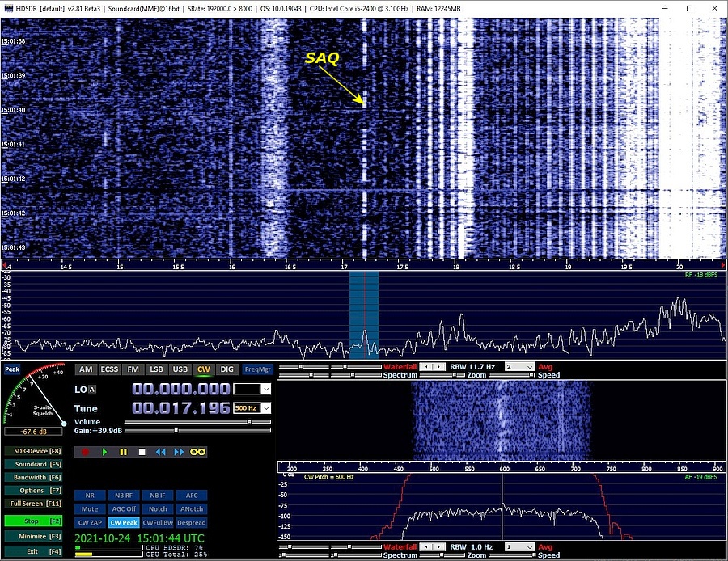Open the SDR-Device [F8] settings
Image resolution: width=728 pixels, height=561 pixels.
point(32,451)
